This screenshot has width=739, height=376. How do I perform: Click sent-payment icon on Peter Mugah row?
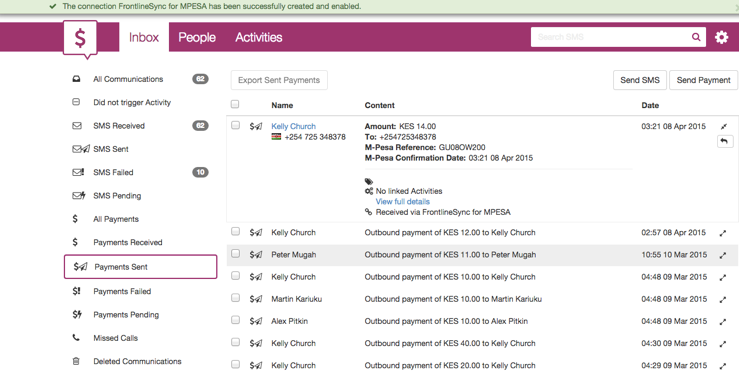click(x=256, y=255)
